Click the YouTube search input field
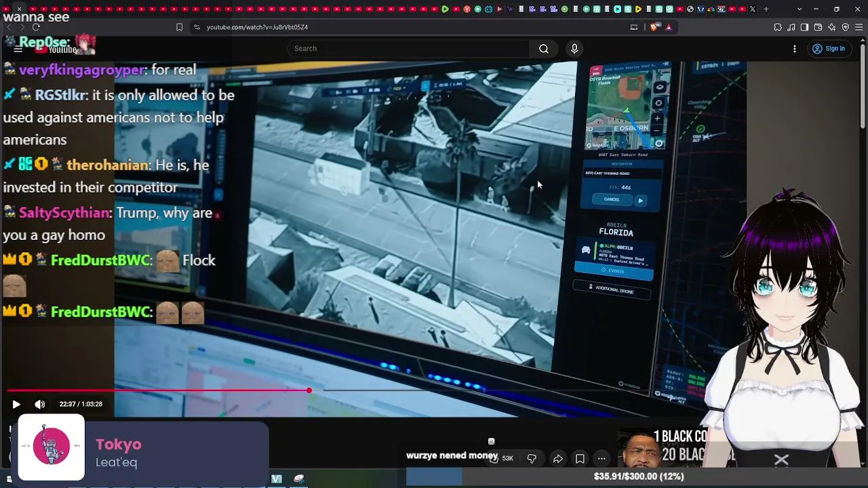 tap(408, 49)
